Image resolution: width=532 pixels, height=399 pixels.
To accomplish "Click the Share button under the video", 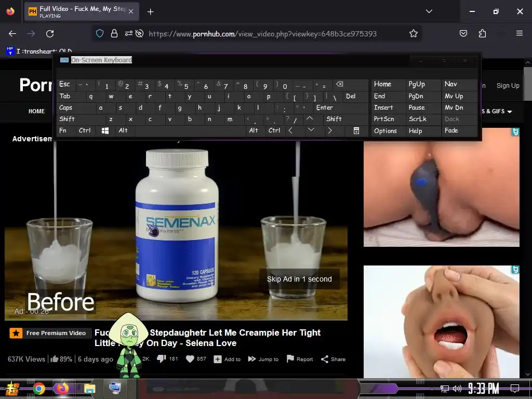I will point(333,359).
